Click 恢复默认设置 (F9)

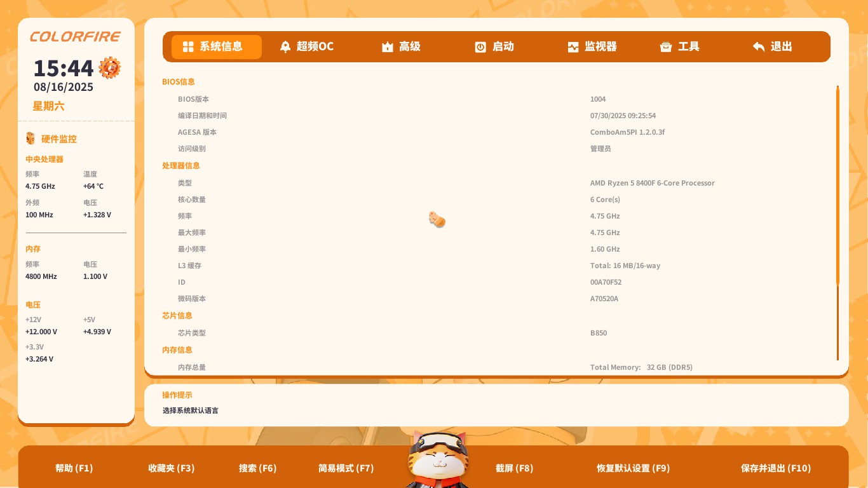[634, 468]
